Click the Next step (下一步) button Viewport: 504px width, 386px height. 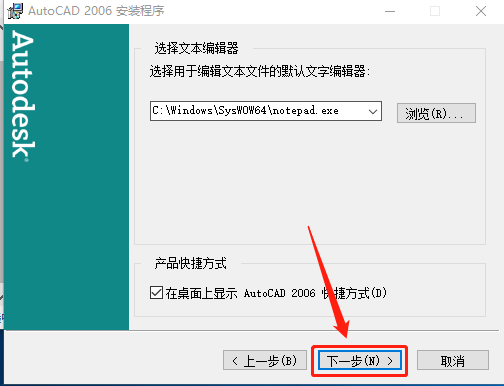pos(359,360)
